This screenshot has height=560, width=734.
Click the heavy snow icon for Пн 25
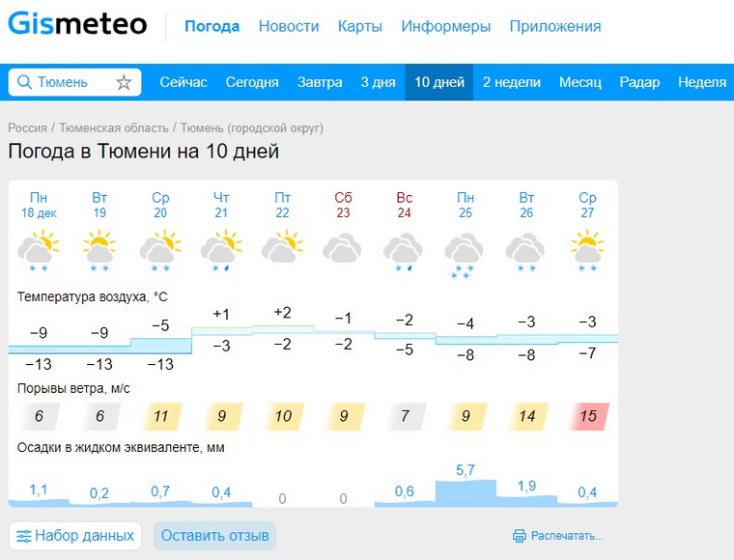tap(464, 256)
